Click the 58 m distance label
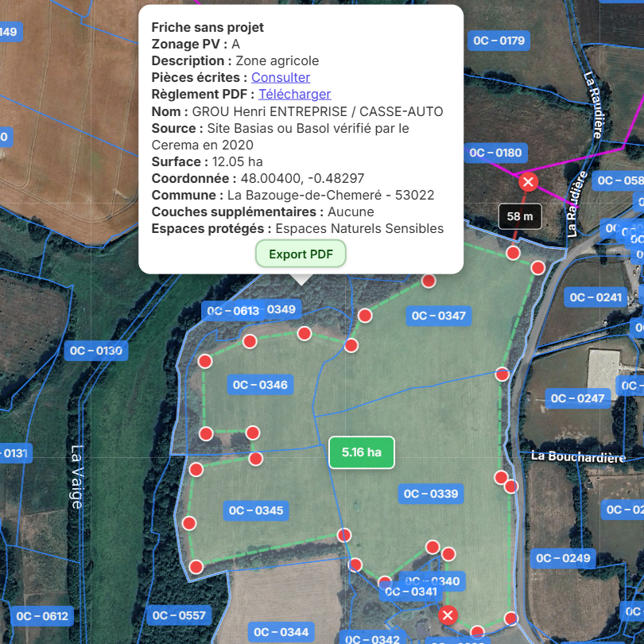Screen dimensions: 644x644 (x=519, y=216)
